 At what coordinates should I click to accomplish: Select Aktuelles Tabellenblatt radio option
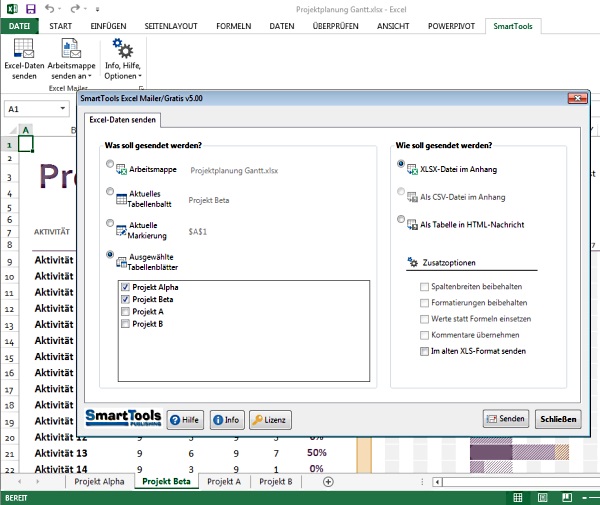tap(110, 191)
